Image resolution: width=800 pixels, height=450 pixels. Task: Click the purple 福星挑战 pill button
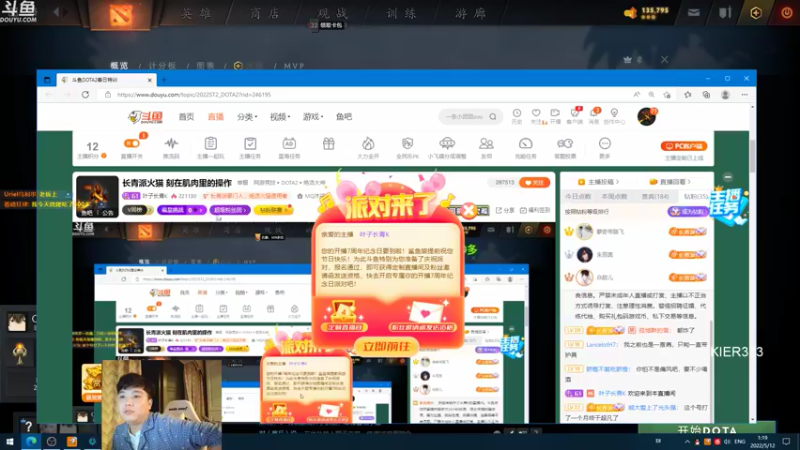click(182, 210)
